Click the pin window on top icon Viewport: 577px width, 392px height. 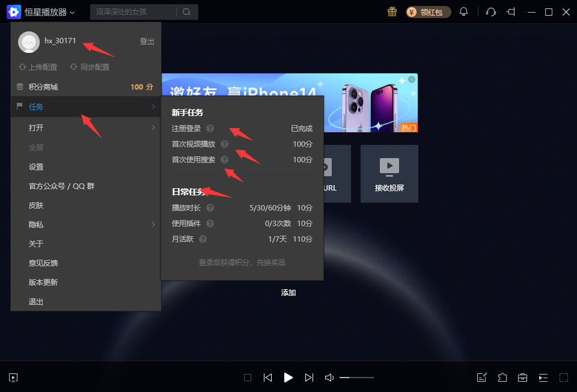(x=511, y=12)
